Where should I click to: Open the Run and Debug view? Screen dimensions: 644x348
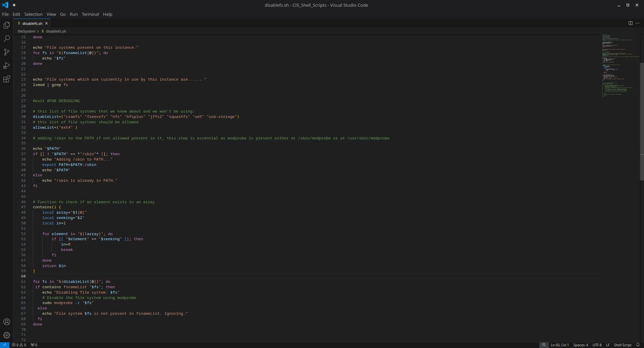coord(6,66)
